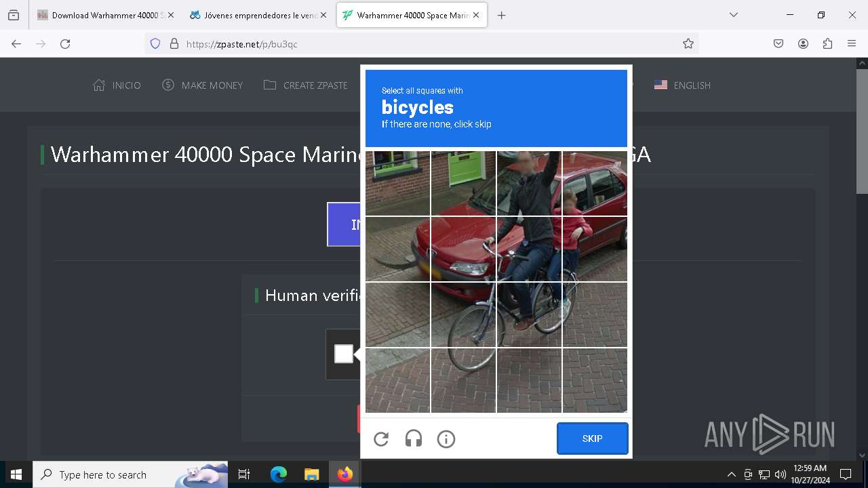Click the CREATE ZPASTE folder icon

[270, 85]
